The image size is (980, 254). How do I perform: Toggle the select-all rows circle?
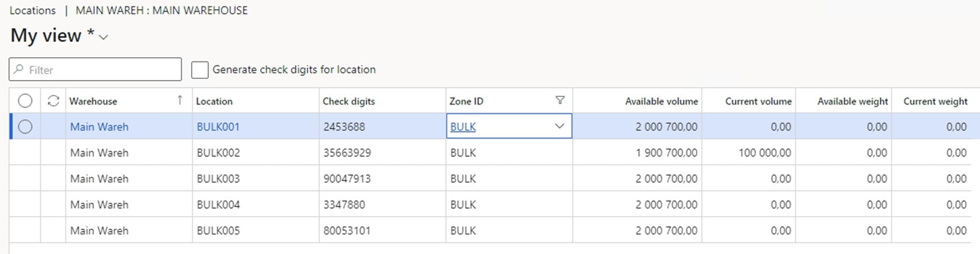point(25,101)
